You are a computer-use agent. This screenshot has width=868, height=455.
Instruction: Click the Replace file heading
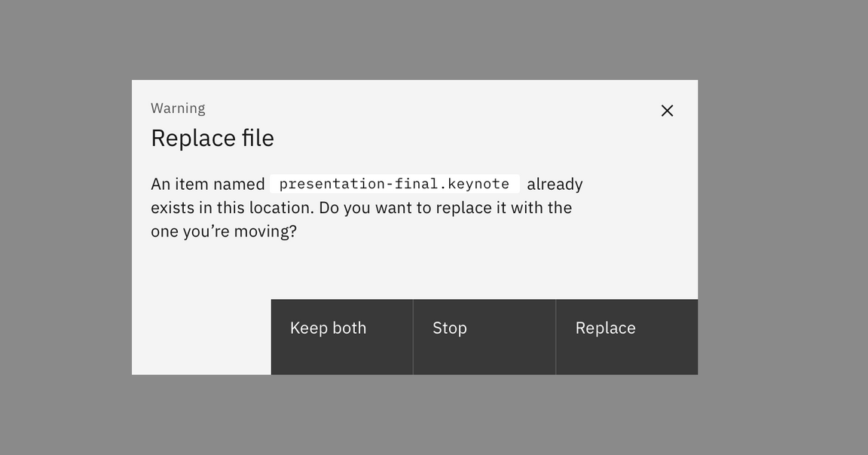(212, 138)
